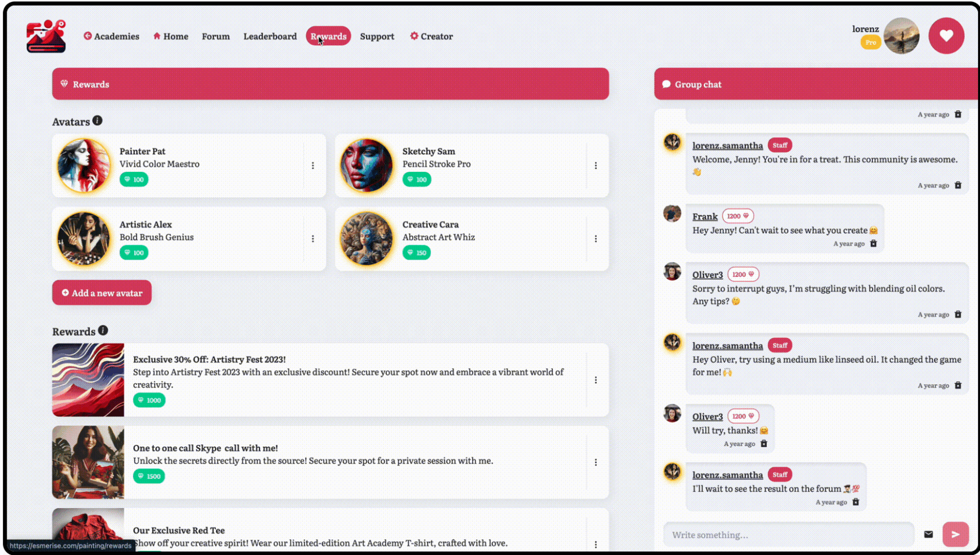The width and height of the screenshot is (980, 555).
Task: Click the Academies back arrow icon
Action: coord(88,36)
